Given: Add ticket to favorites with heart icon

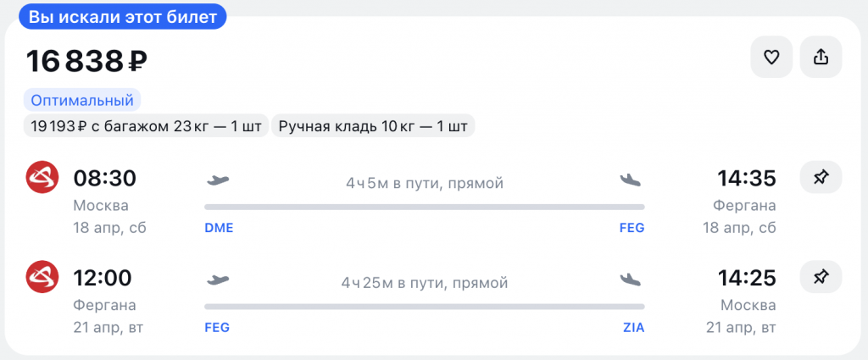Looking at the screenshot, I should click(771, 58).
